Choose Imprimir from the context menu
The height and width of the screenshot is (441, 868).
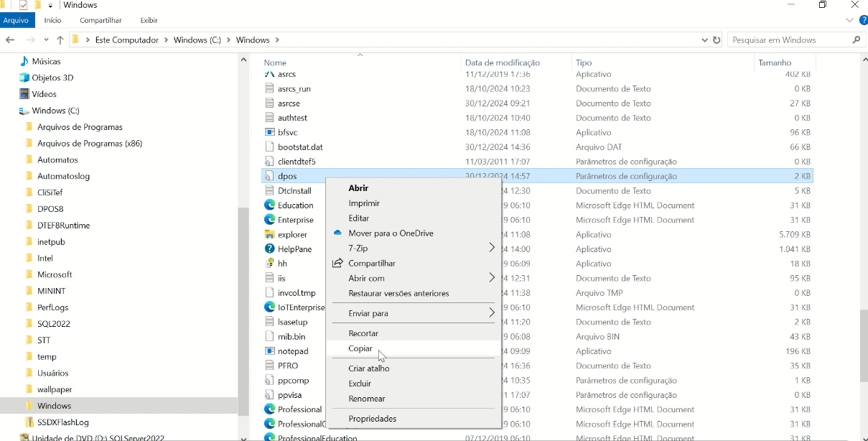(x=364, y=203)
